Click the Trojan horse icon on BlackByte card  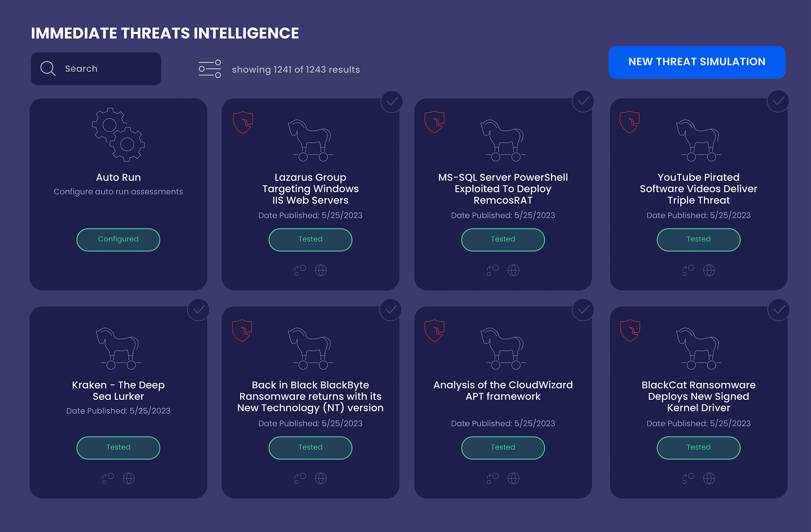[x=310, y=348]
